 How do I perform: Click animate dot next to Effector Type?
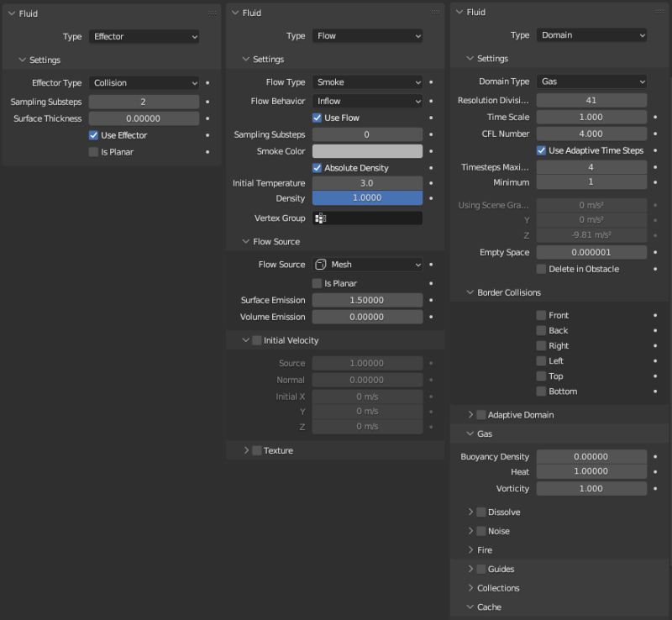[207, 83]
